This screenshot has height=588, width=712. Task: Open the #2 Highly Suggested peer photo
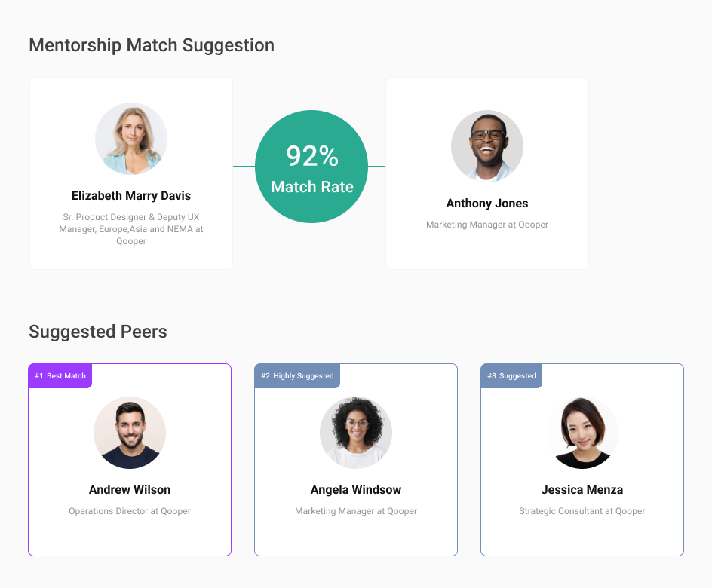tap(356, 433)
